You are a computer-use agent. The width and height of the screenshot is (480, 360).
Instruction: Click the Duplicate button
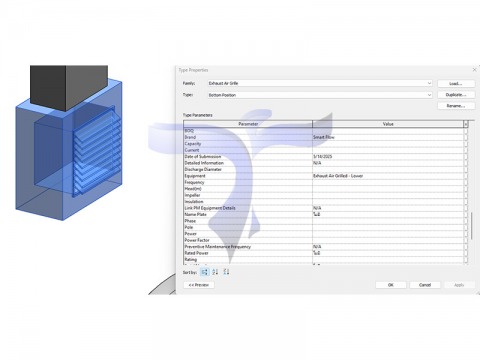(456, 95)
